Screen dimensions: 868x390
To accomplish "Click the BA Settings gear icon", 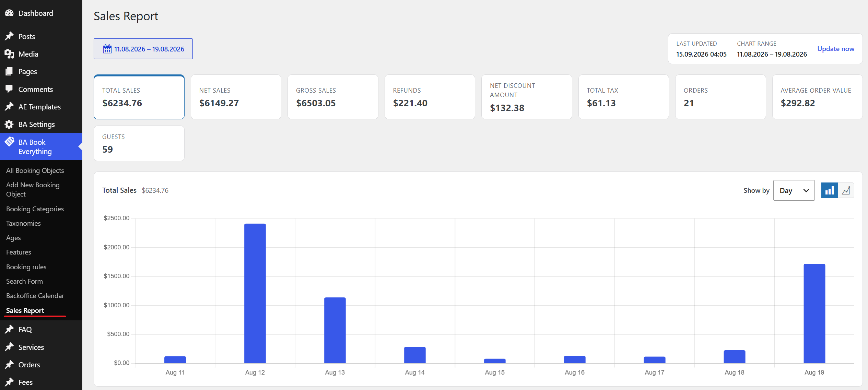I will coord(9,124).
